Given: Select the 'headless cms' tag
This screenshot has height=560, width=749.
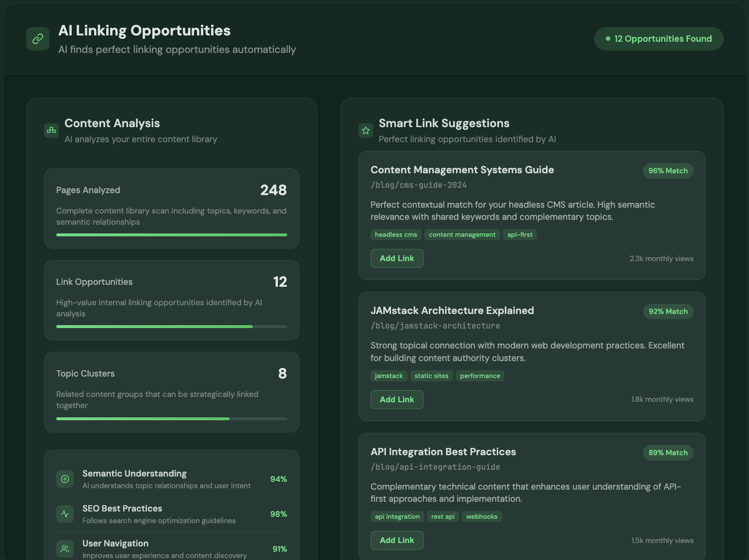Looking at the screenshot, I should pos(396,235).
